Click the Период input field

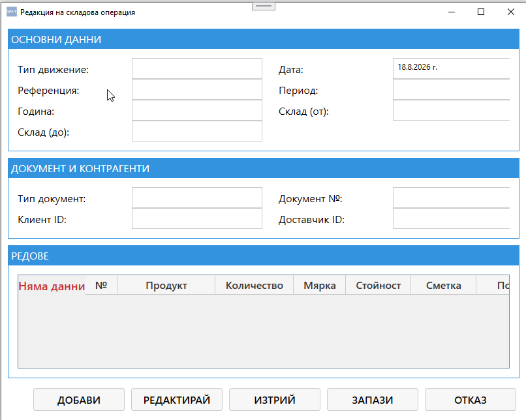(451, 89)
